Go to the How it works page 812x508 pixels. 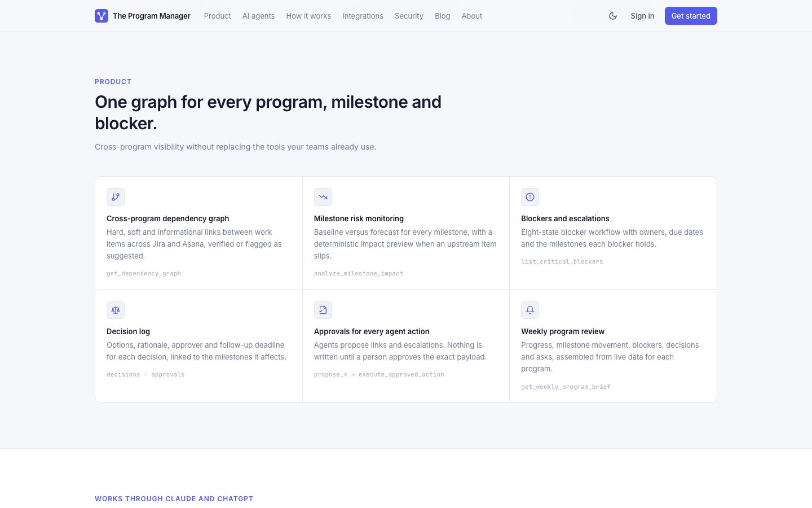(308, 16)
